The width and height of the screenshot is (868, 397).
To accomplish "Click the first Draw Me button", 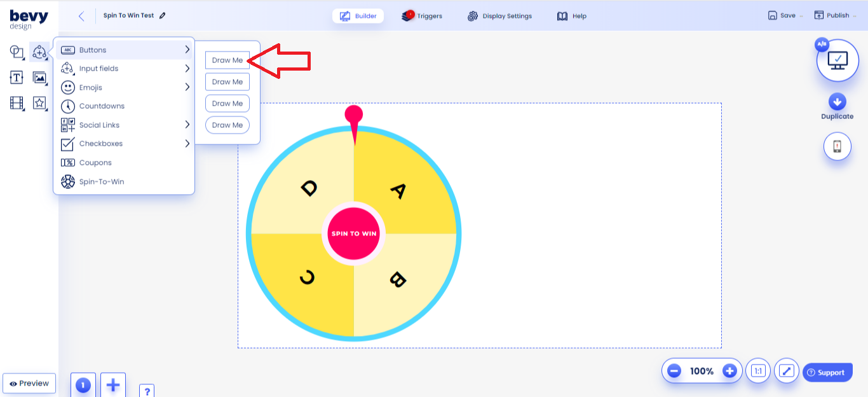I will click(x=227, y=59).
